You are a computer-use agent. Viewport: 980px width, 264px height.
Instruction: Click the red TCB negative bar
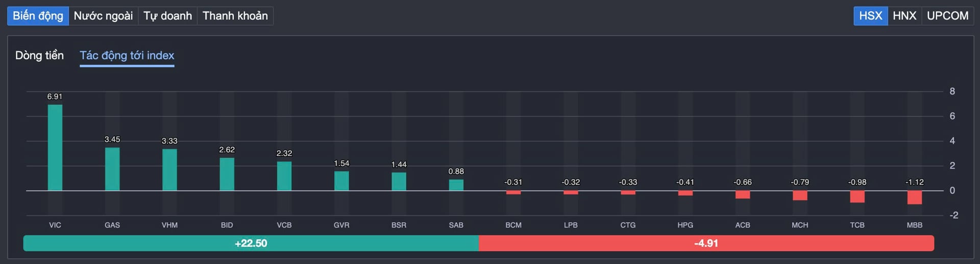(857, 197)
